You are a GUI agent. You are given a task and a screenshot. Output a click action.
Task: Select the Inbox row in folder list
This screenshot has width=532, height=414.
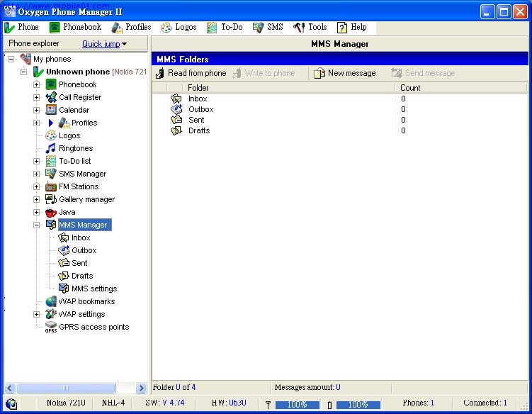click(339, 99)
